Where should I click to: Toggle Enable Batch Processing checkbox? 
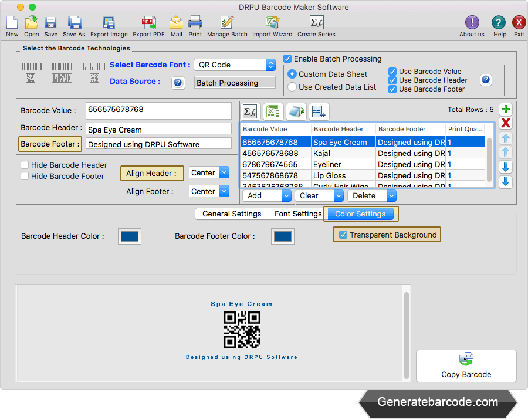click(x=287, y=59)
